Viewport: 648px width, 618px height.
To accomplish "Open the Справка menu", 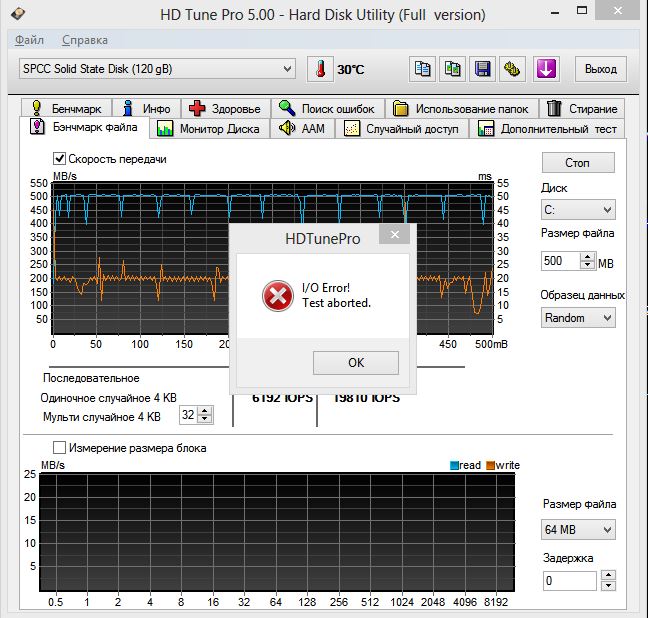I will [85, 40].
